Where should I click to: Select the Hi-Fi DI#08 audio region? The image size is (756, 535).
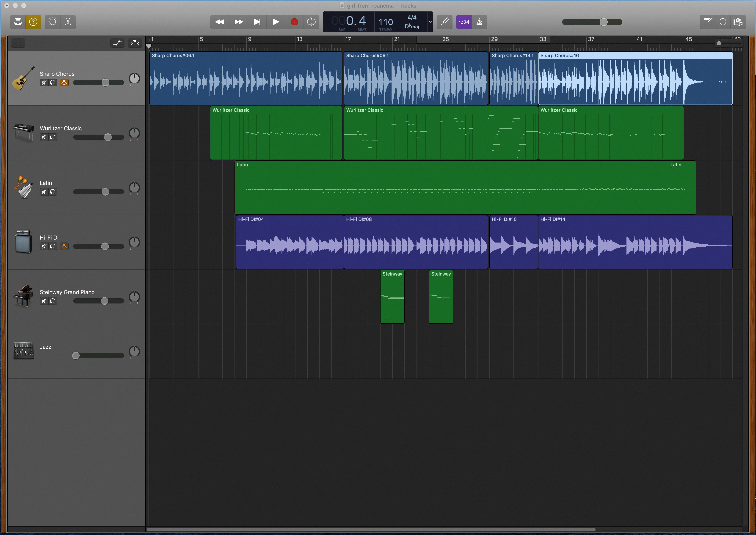click(416, 242)
